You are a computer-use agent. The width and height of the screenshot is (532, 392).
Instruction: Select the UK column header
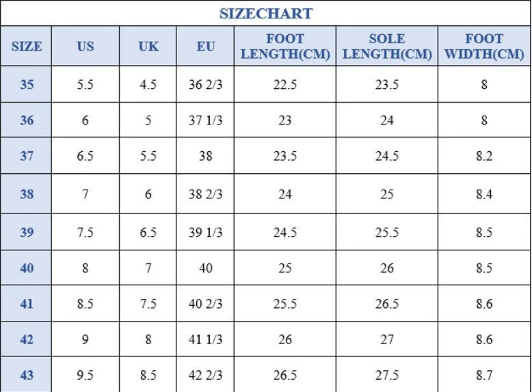click(x=148, y=47)
